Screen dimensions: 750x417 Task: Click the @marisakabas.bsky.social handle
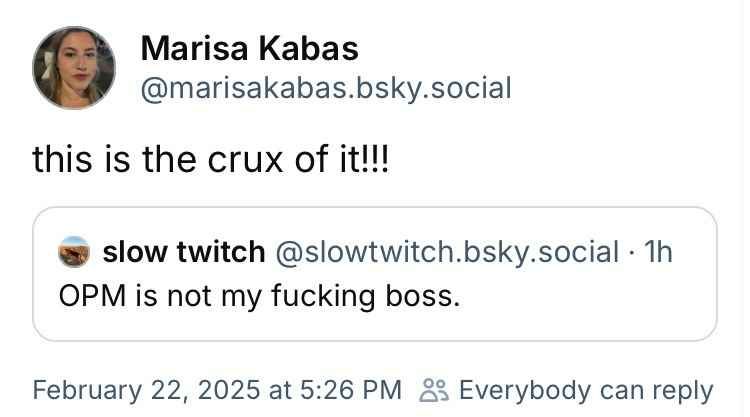[x=326, y=88]
